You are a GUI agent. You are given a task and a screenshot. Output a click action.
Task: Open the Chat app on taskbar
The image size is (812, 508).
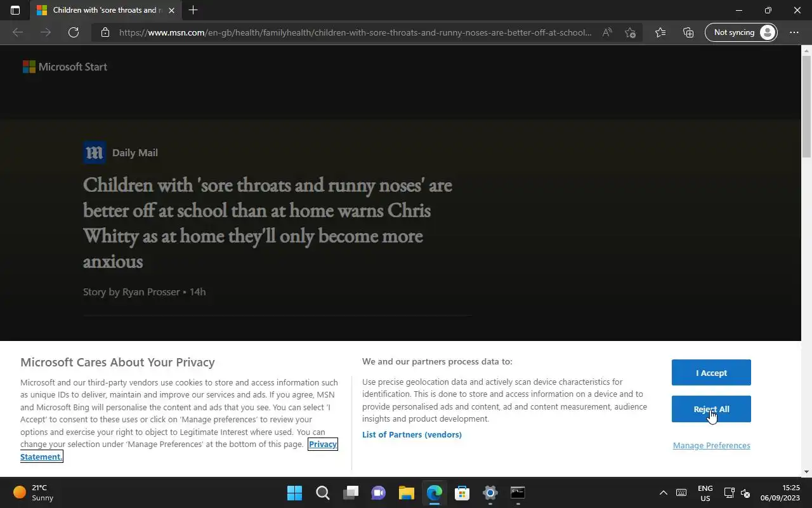(x=378, y=493)
